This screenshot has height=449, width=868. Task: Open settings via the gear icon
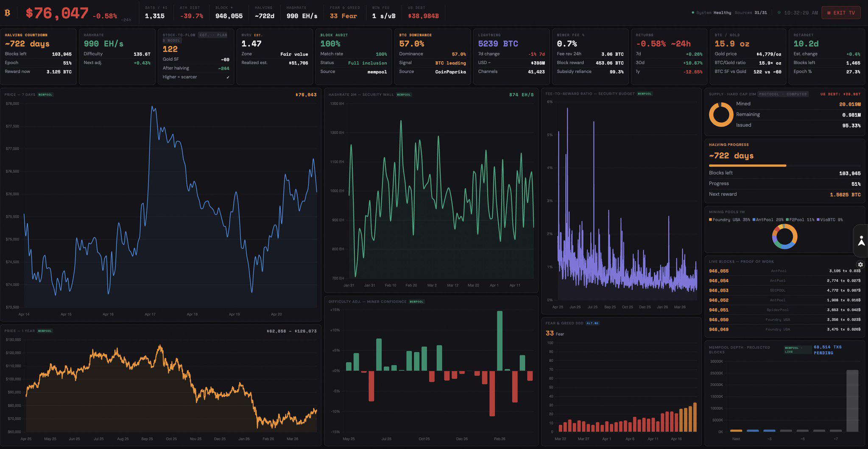(860, 264)
